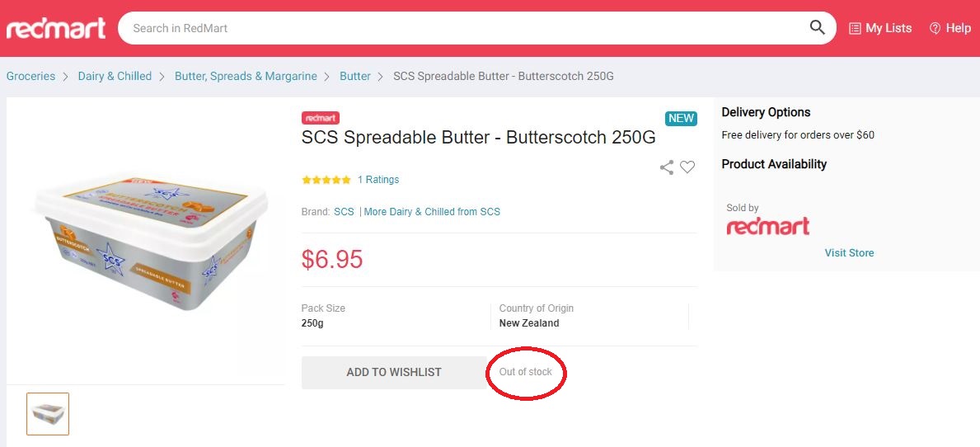The image size is (980, 447).
Task: Click the NEW product badge
Action: (681, 118)
